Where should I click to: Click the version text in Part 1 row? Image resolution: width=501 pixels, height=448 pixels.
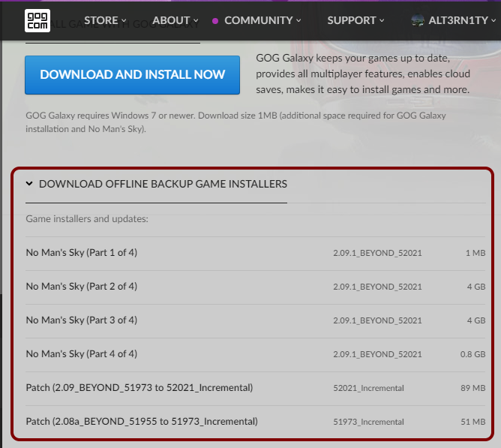pos(377,253)
